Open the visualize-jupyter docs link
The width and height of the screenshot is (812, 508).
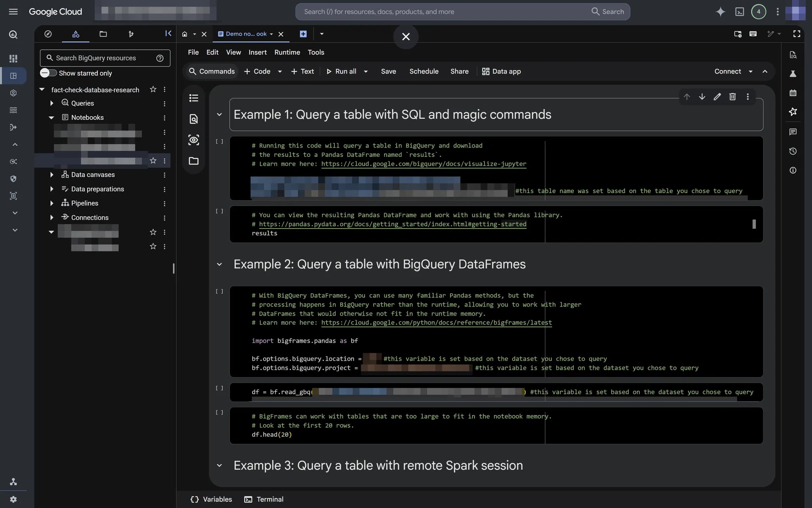424,164
